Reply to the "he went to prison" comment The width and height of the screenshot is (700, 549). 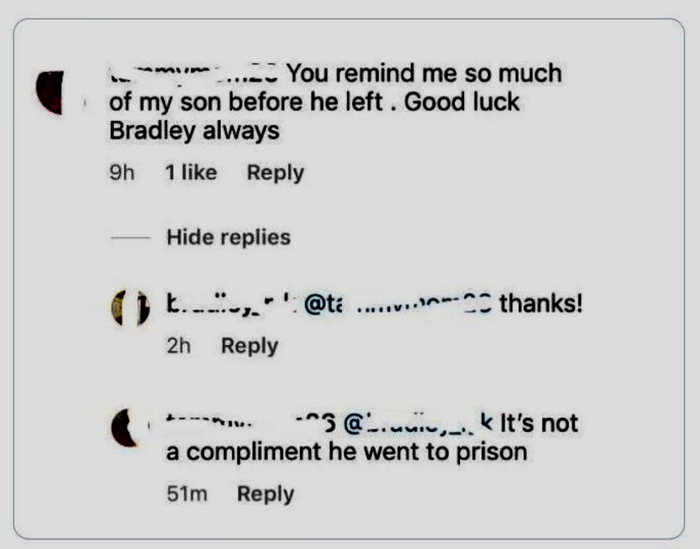[266, 494]
